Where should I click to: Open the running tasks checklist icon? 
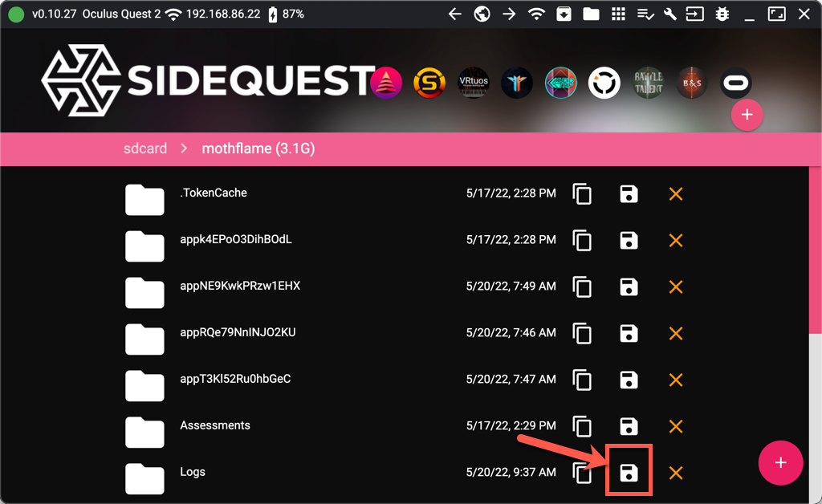coord(645,14)
